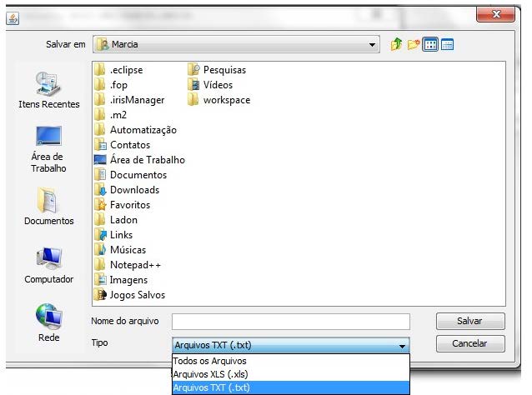This screenshot has width=532, height=395.
Task: Open Rede network location
Action: [x=49, y=323]
